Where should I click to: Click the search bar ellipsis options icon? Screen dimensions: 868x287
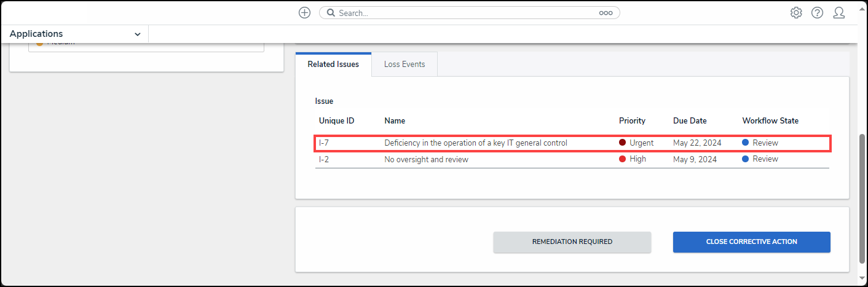pos(606,13)
